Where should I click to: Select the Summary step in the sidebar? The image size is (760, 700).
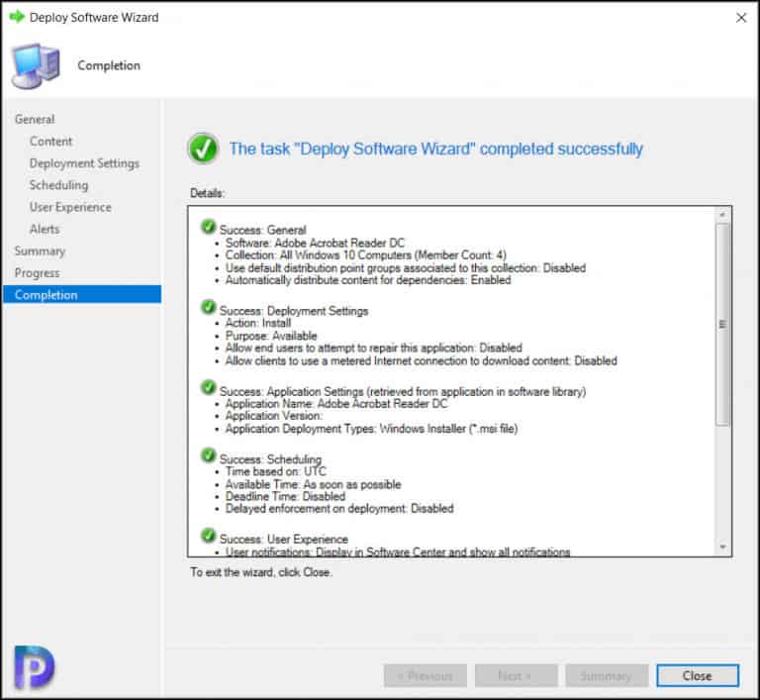click(x=40, y=251)
